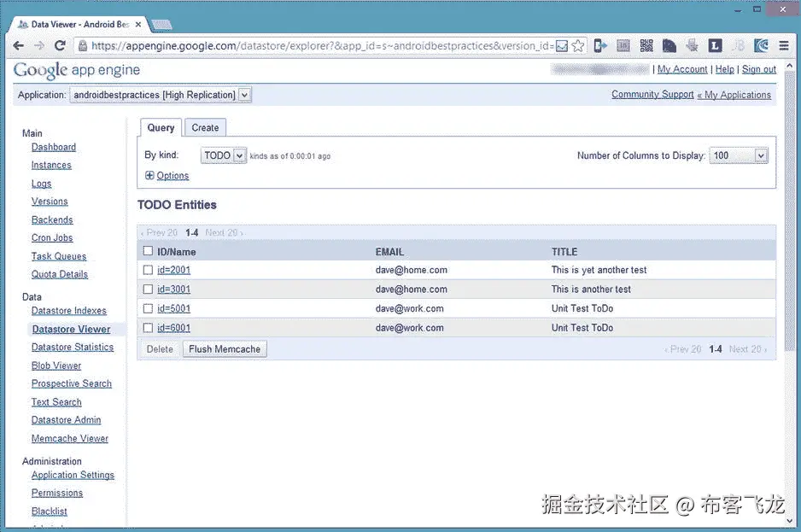Open the QR code extension
This screenshot has height=532, width=801.
coord(646,46)
